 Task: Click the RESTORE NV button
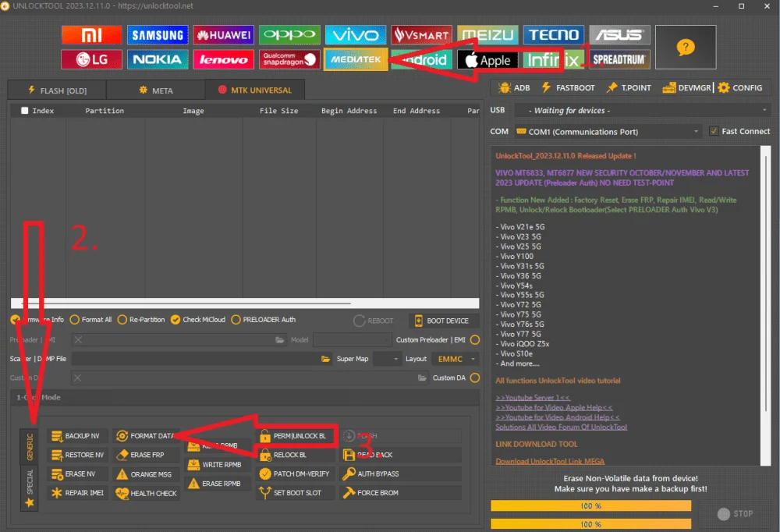77,455
